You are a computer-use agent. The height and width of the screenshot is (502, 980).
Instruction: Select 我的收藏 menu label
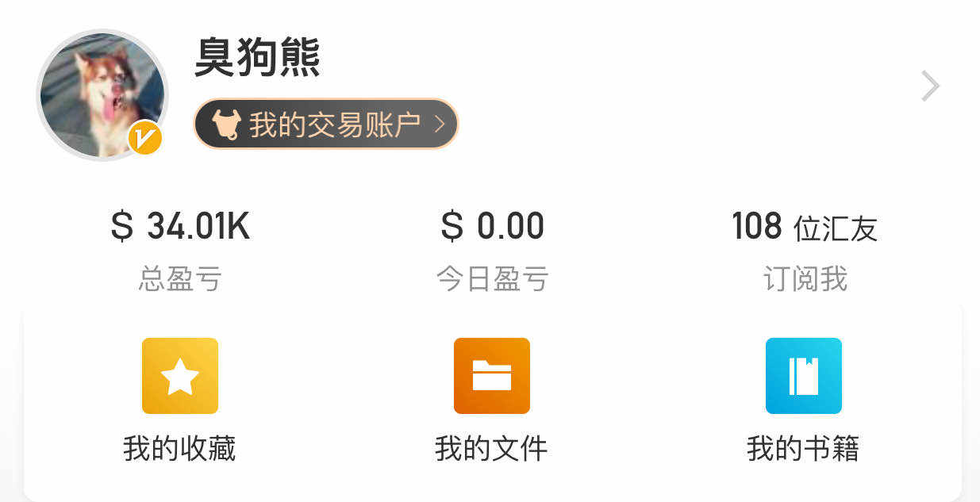coord(179,449)
